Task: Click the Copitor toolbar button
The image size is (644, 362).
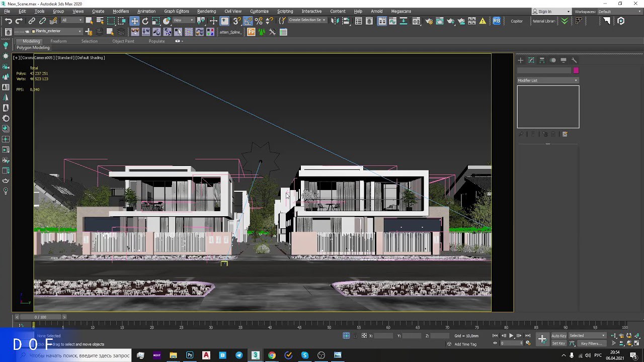Action: tap(517, 21)
